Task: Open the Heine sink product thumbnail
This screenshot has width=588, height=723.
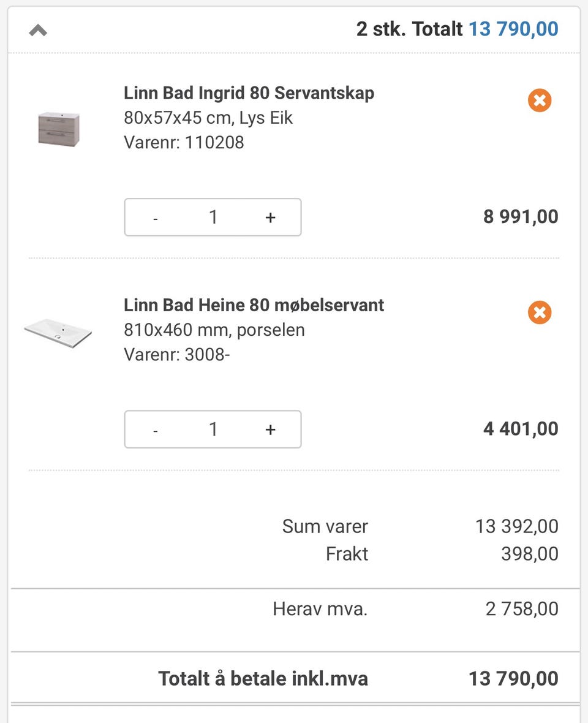Action: (58, 333)
